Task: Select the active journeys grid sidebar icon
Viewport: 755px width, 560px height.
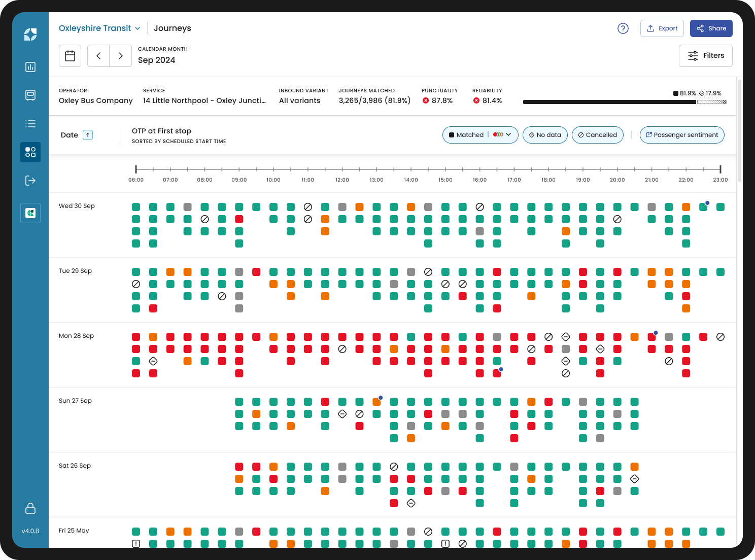Action: click(30, 152)
